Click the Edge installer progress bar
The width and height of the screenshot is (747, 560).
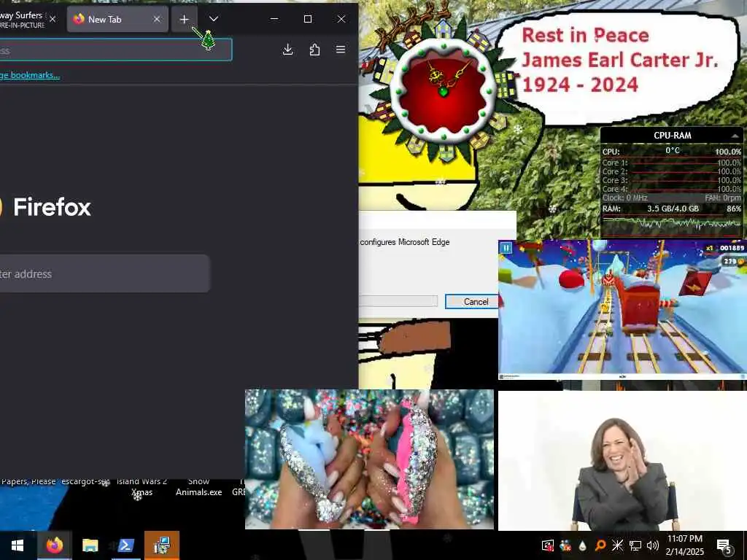click(x=398, y=301)
